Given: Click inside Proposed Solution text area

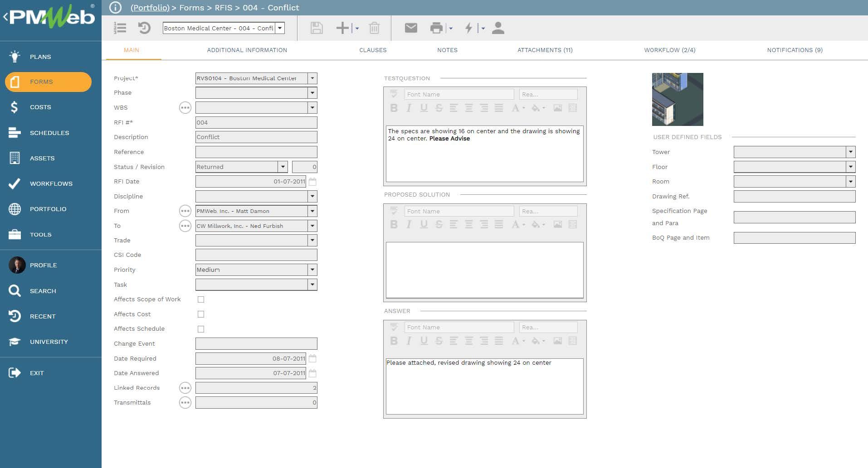Looking at the screenshot, I should 484,270.
